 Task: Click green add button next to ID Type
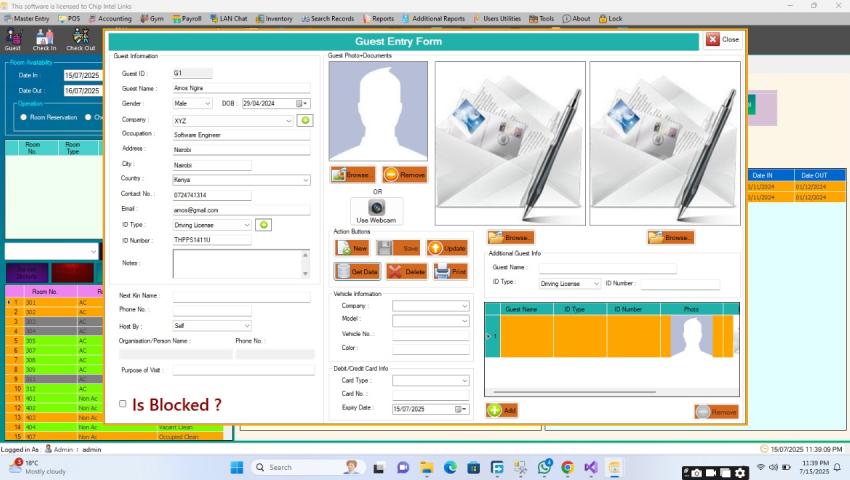pyautogui.click(x=263, y=225)
